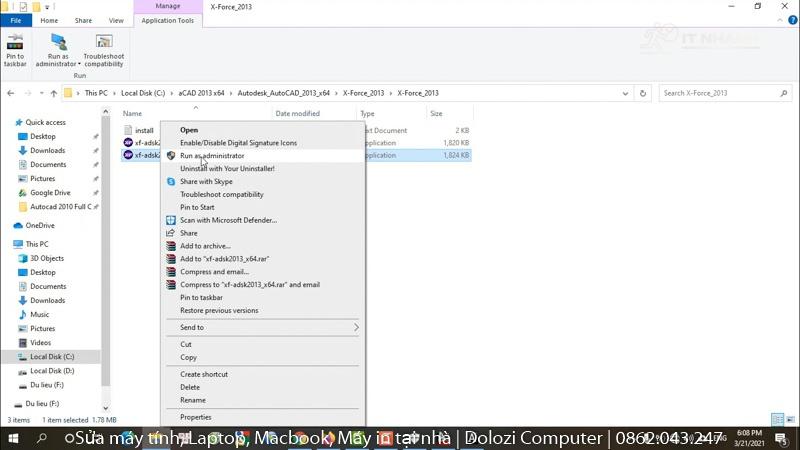800x450 pixels.
Task: Choose Cut in context menu
Action: pos(263,344)
